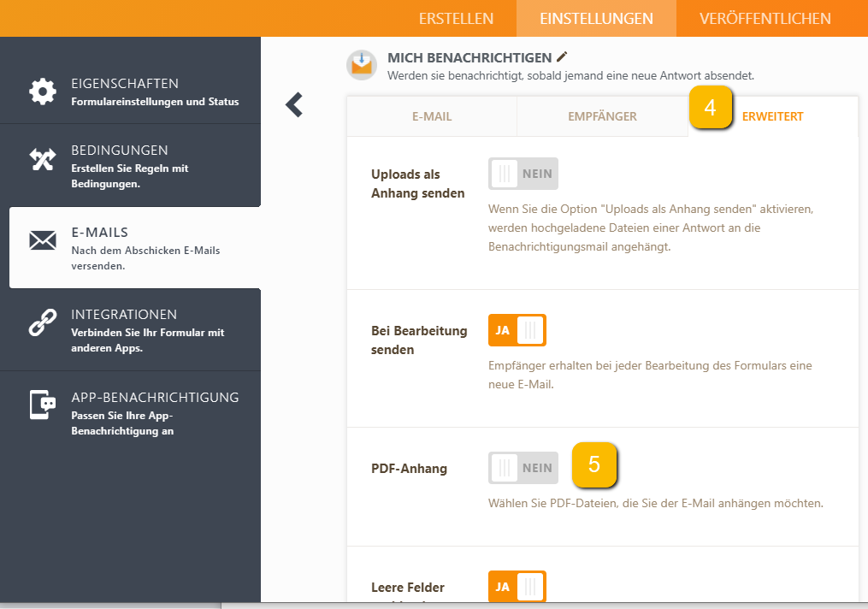Viewport: 868px width, 609px height.
Task: Disable the Bei Bearbeitung senden switch
Action: click(517, 330)
